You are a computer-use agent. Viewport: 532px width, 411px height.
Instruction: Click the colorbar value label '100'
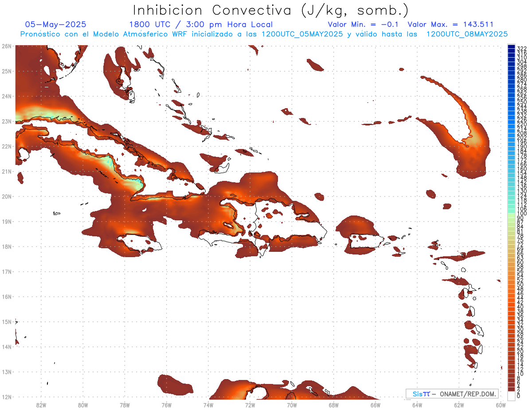click(x=522, y=214)
